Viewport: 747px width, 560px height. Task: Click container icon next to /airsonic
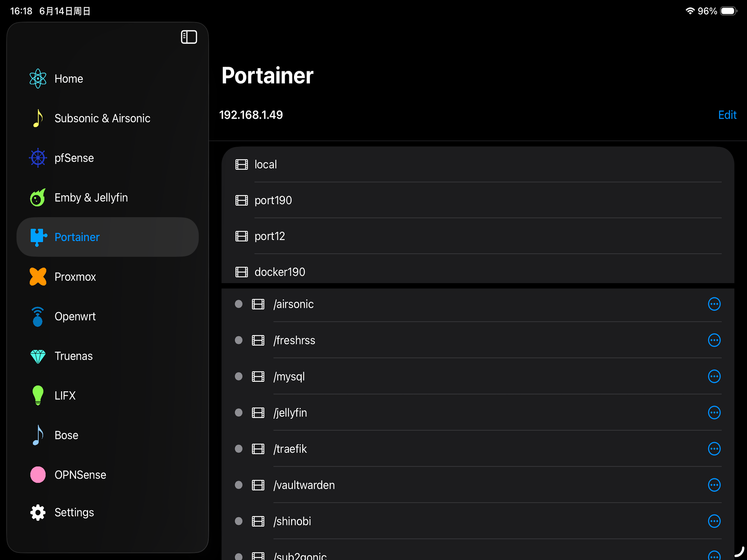[258, 304]
